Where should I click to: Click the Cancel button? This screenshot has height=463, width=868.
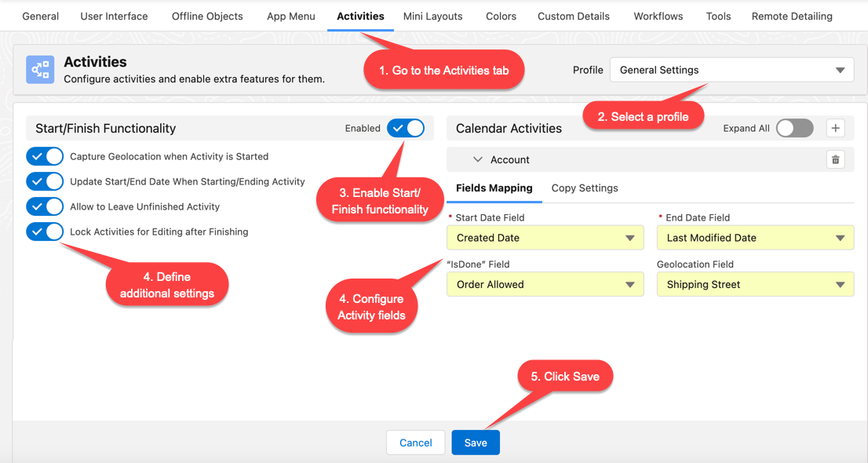[415, 442]
